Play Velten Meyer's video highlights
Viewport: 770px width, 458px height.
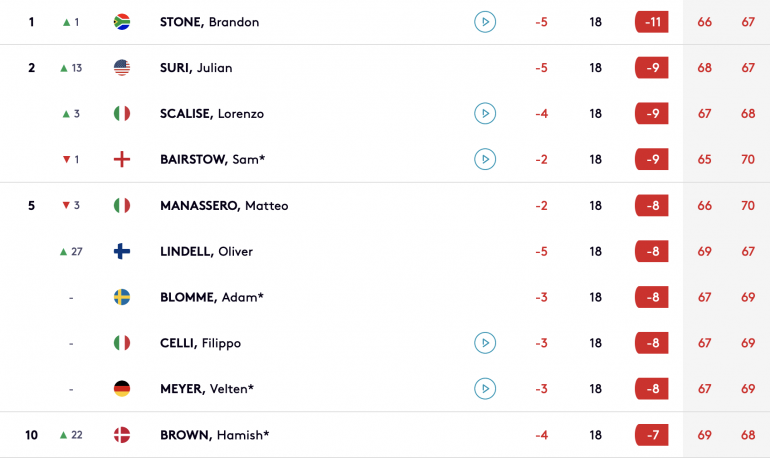[485, 388]
